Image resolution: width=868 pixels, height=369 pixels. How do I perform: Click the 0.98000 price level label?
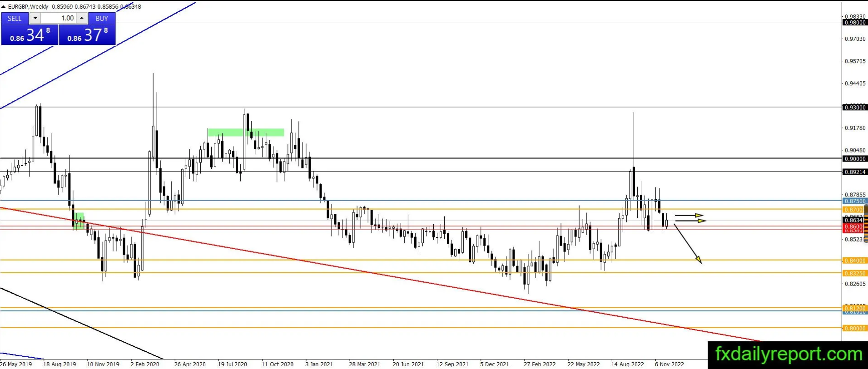[x=855, y=22]
